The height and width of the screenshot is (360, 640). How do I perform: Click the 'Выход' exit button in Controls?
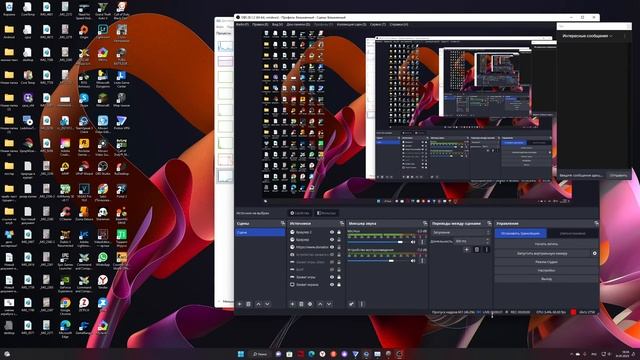click(546, 279)
